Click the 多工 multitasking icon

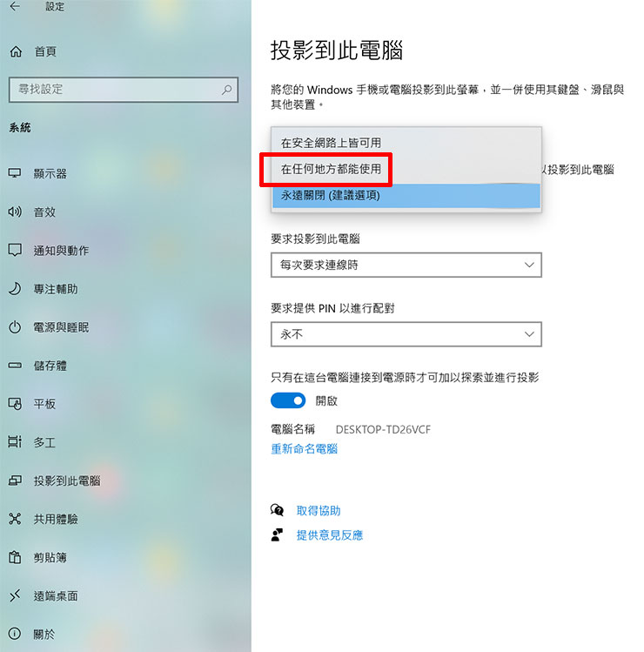click(x=15, y=442)
